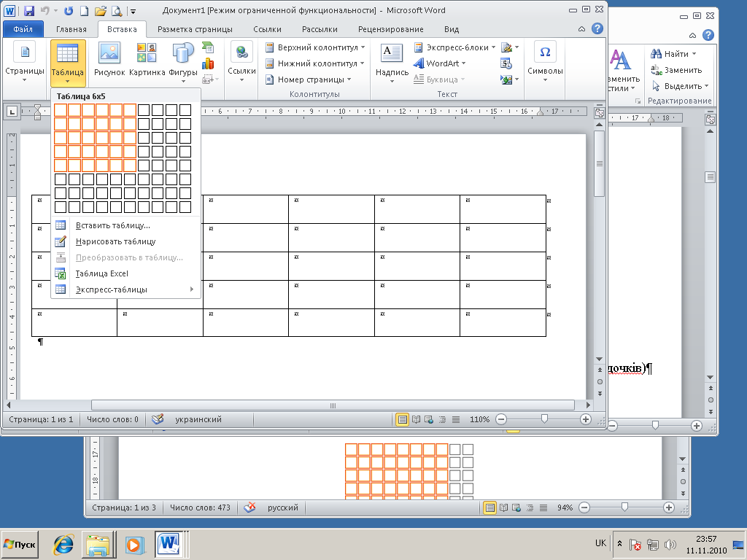Open the Фигуры shapes gallery
Screen dimensions: 747x560
(x=183, y=63)
